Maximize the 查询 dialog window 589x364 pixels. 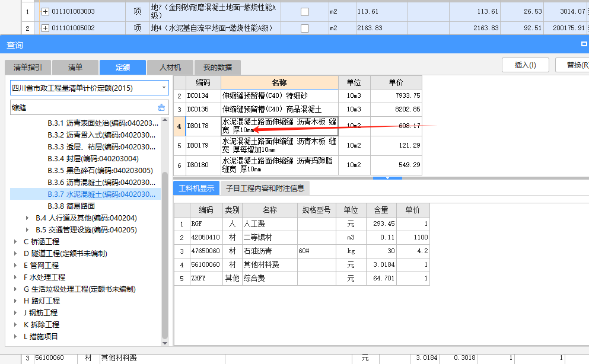pyautogui.click(x=584, y=44)
